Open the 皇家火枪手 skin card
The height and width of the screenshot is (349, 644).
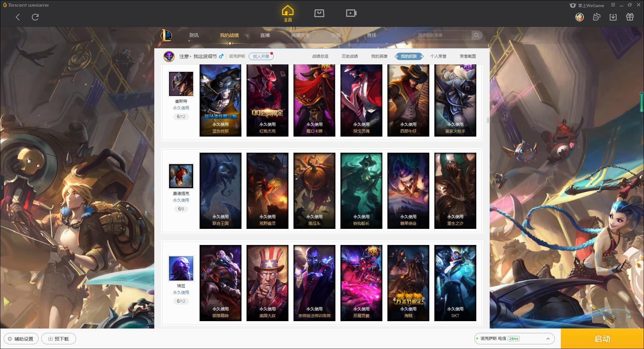pos(455,100)
